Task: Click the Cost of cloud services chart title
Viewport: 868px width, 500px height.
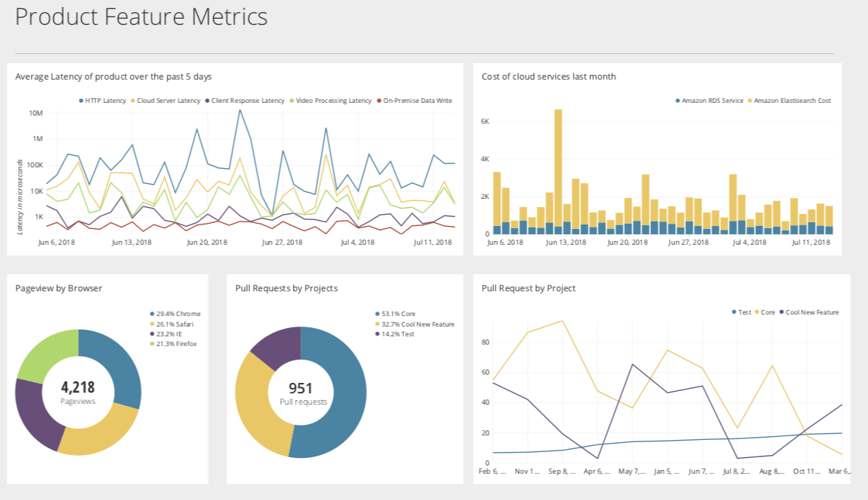Action: click(549, 76)
